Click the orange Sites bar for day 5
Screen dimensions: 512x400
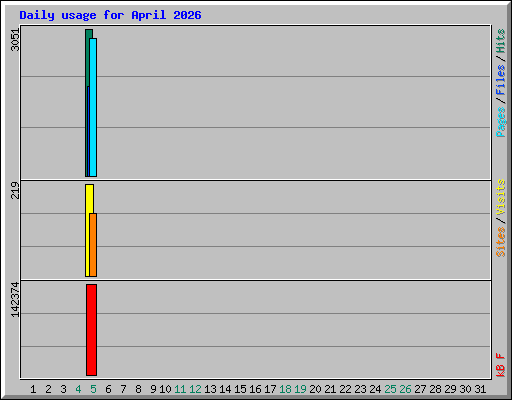point(93,245)
